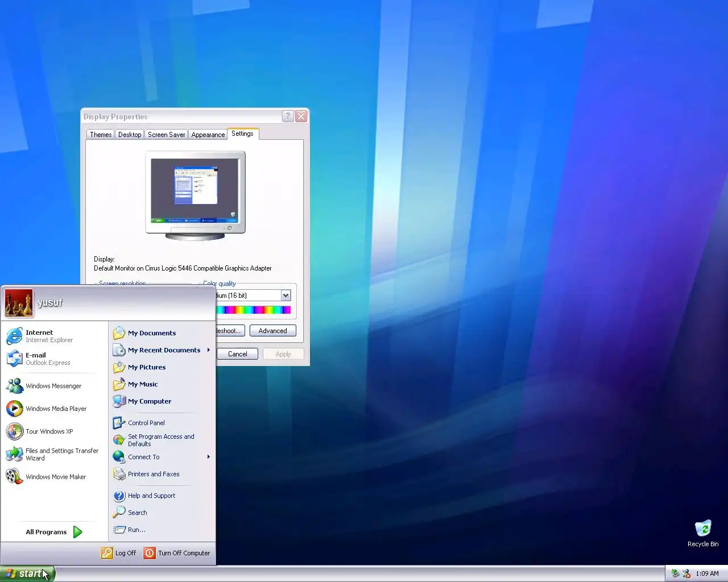
Task: Switch to the Desktop tab
Action: pos(130,135)
